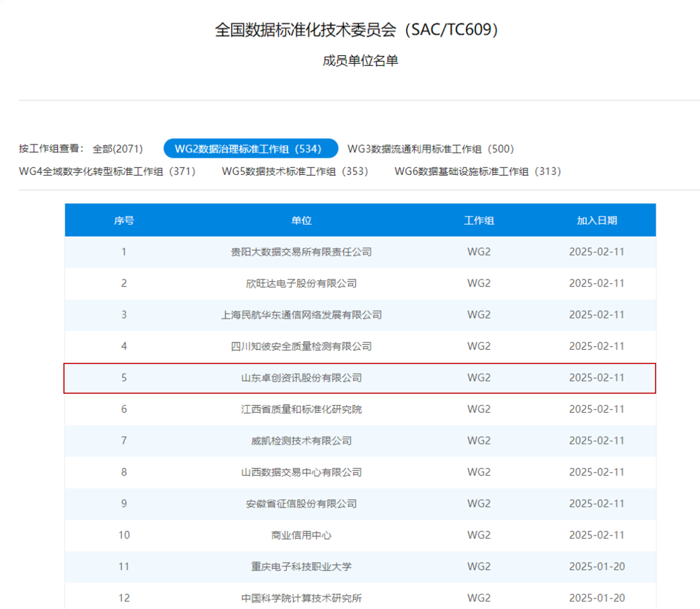Screen dimensions: 700x609
Task: Click the join date for 欣旺达电子股份有限公司
Action: (597, 283)
